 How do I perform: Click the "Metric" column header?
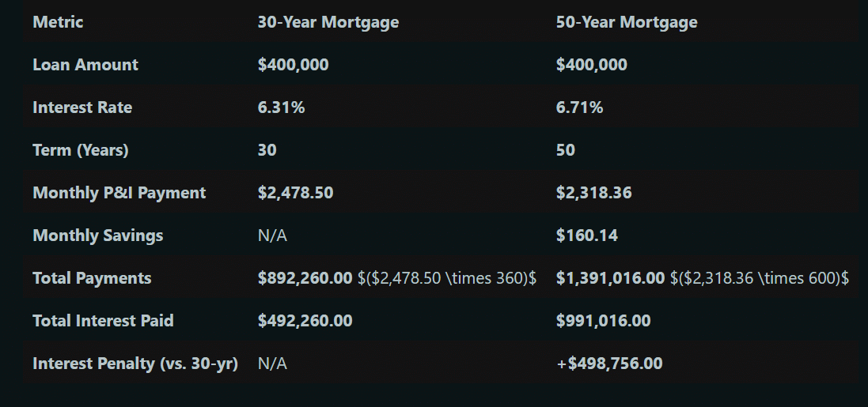coord(58,22)
